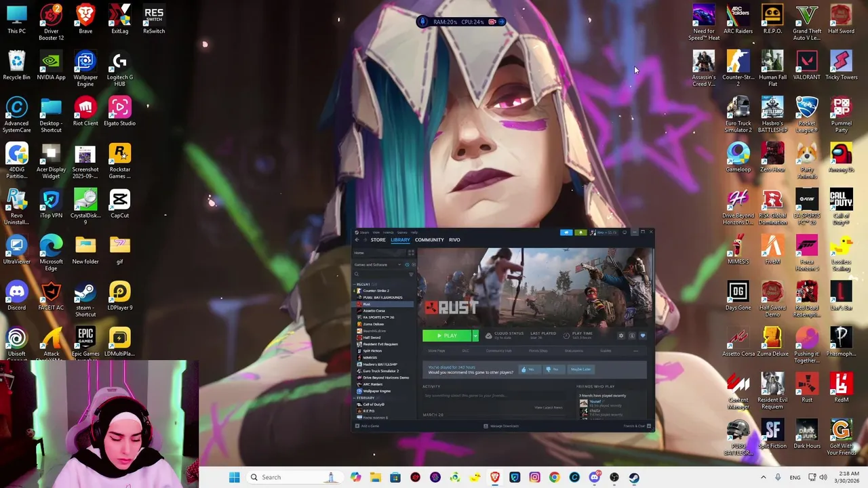Select the Riot Client desktop icon
This screenshot has width=868, height=488.
point(85,112)
